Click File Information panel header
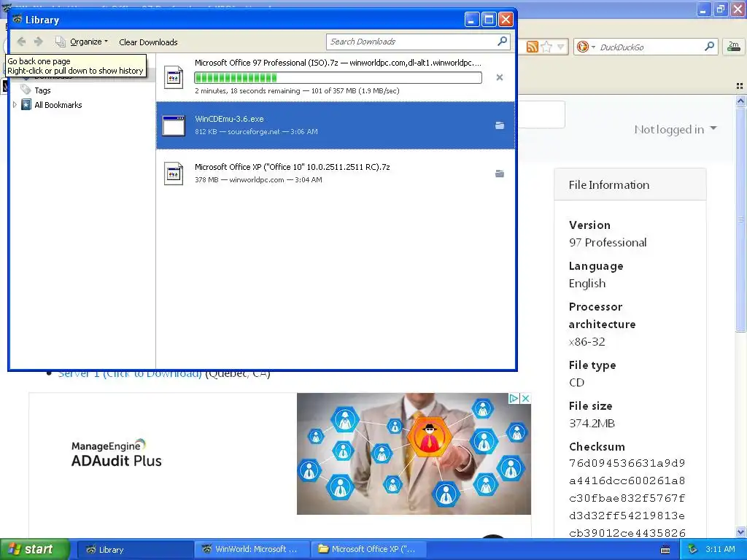The image size is (747, 560). (630, 184)
